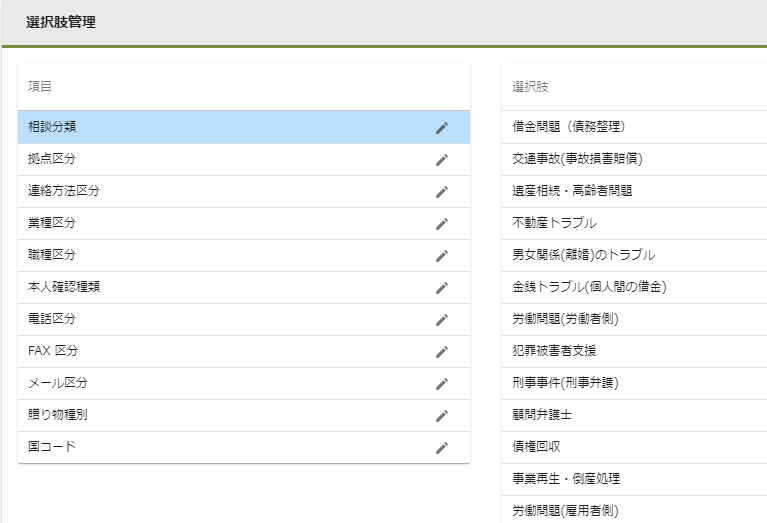Click the pencil icon beside 業種区分
The image size is (767, 523).
click(442, 223)
